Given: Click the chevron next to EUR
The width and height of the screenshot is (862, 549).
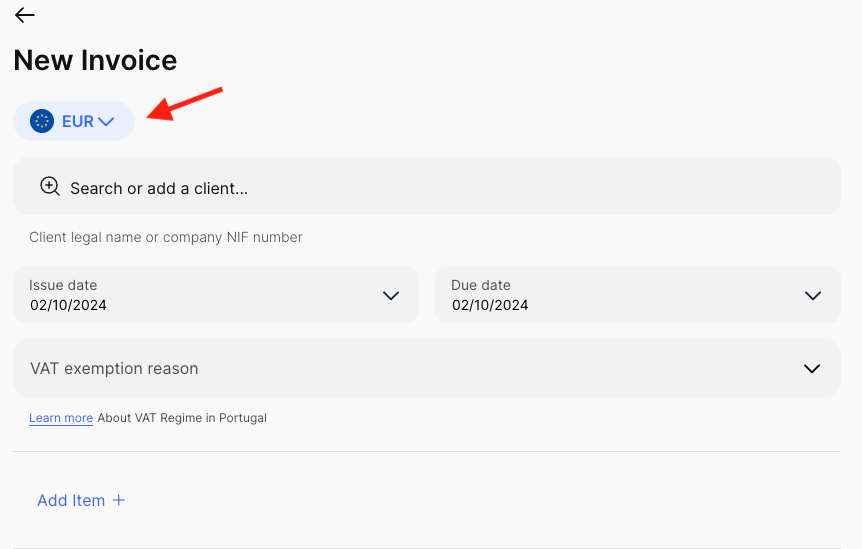Looking at the screenshot, I should (x=106, y=122).
